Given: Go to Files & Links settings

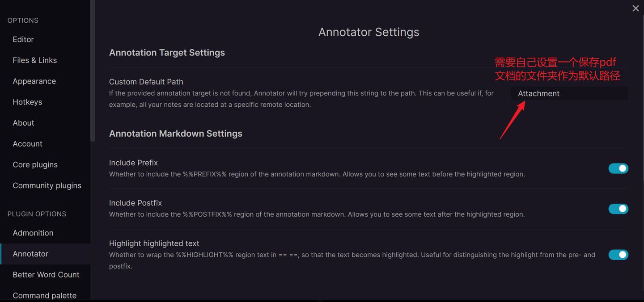Looking at the screenshot, I should pyautogui.click(x=35, y=60).
